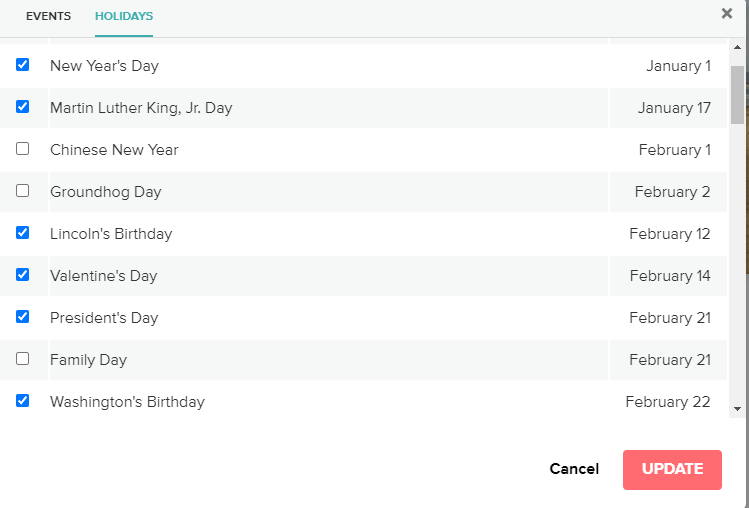Check the Groundhog Day checkbox
The image size is (749, 508).
(x=22, y=191)
